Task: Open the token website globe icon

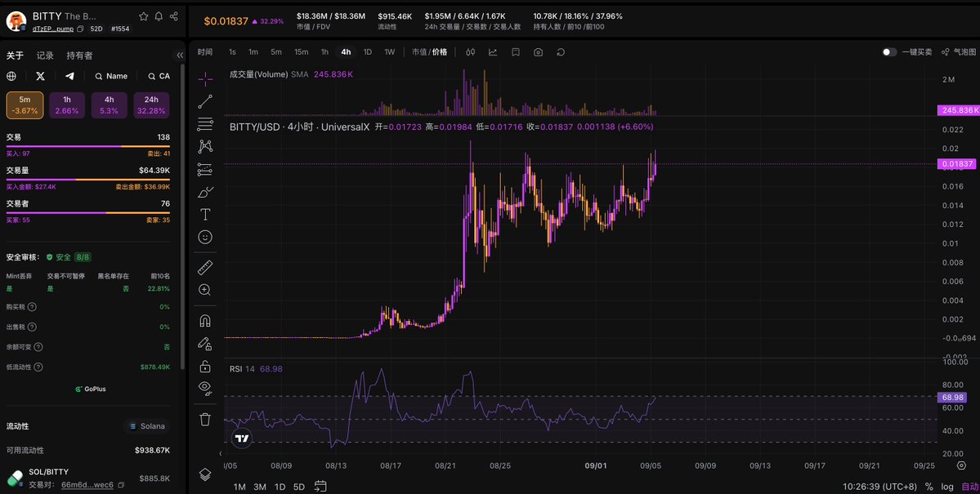Action: 11,76
